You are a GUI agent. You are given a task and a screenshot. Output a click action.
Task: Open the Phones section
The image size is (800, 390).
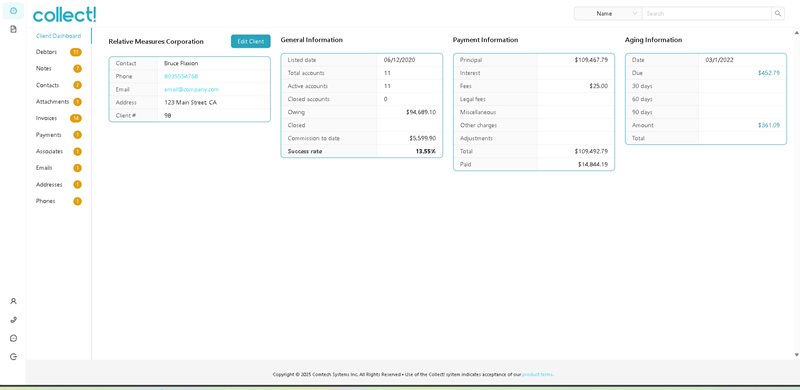tap(45, 201)
